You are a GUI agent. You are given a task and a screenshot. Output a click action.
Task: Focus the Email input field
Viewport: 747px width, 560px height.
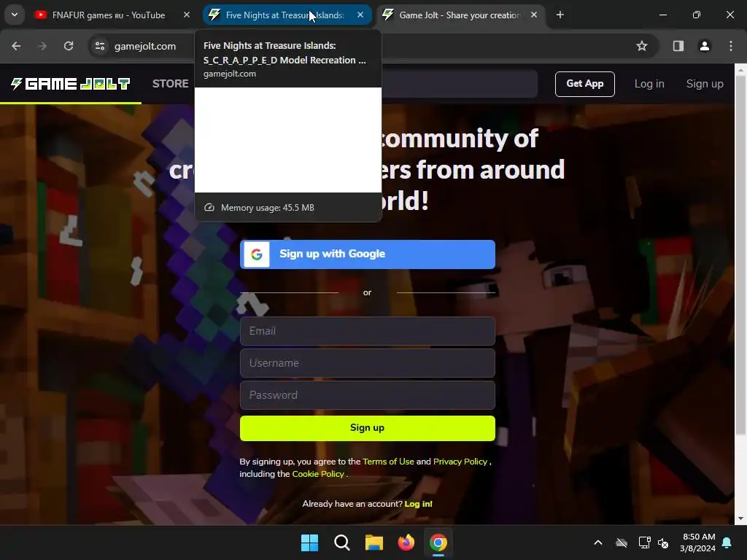(x=368, y=331)
